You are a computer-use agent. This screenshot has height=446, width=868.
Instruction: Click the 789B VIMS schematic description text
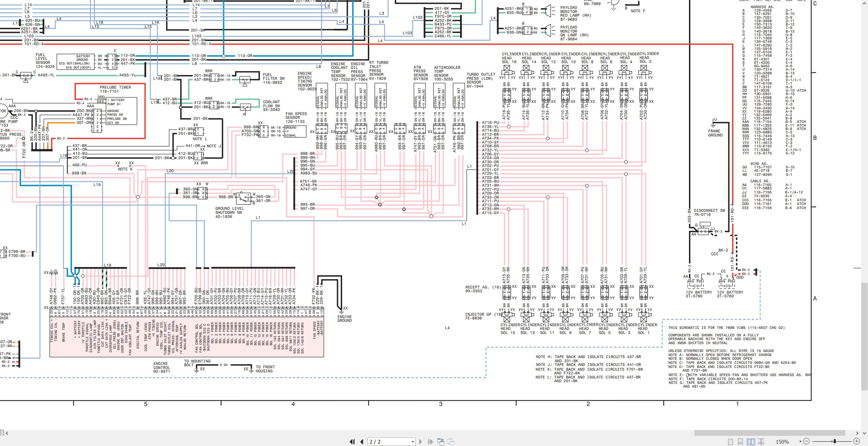point(726,328)
